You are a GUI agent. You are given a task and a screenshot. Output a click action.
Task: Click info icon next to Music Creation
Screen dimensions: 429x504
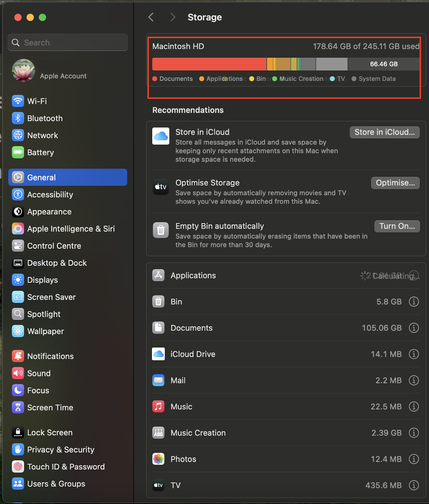[x=414, y=433]
